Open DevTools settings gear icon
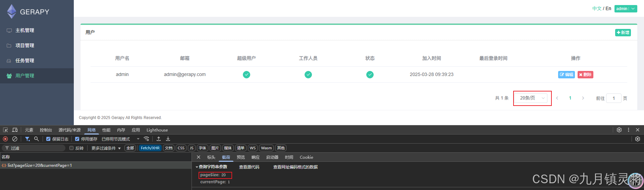Screen dimensions: 644x190 click(619, 130)
